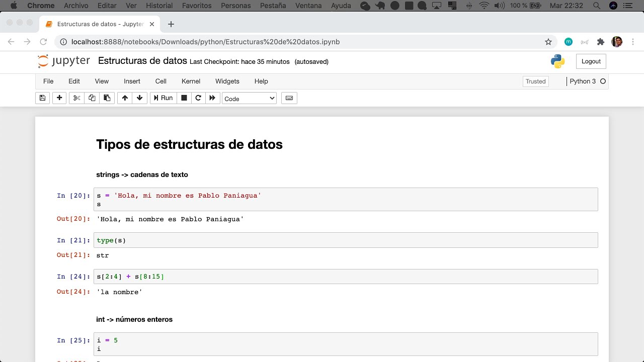Open the command palette keyboard icon
Screen dimensions: 644x362
(289, 98)
